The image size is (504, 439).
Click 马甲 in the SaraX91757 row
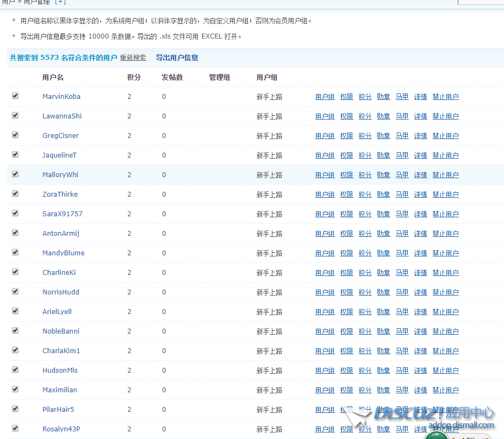pyautogui.click(x=402, y=214)
